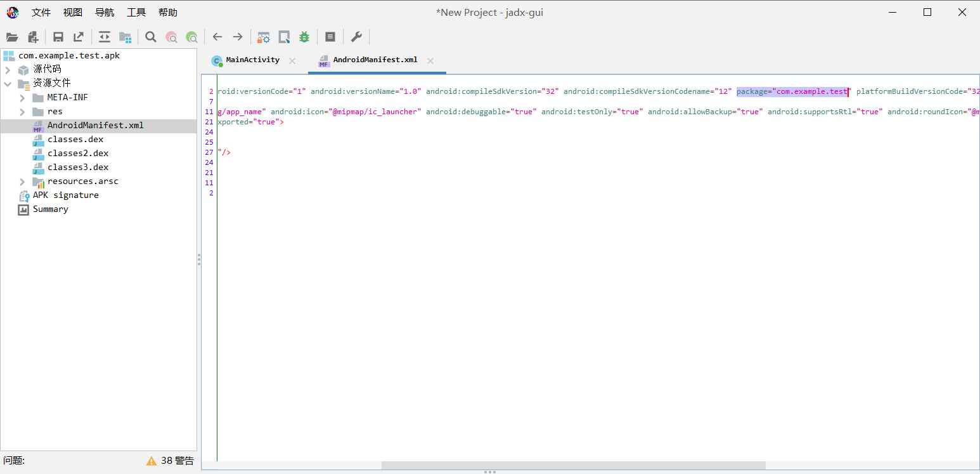This screenshot has width=980, height=474.
Task: Click the 38 警告 warnings indicator
Action: (170, 461)
